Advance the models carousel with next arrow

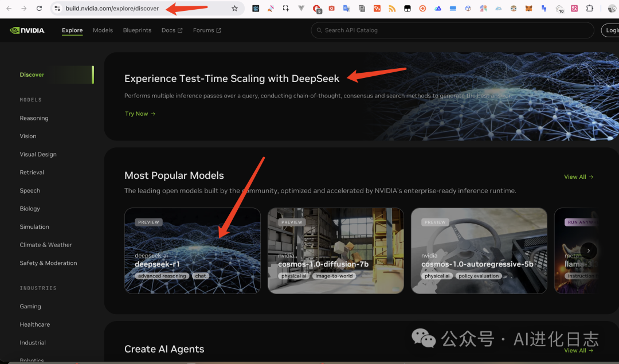tap(588, 251)
